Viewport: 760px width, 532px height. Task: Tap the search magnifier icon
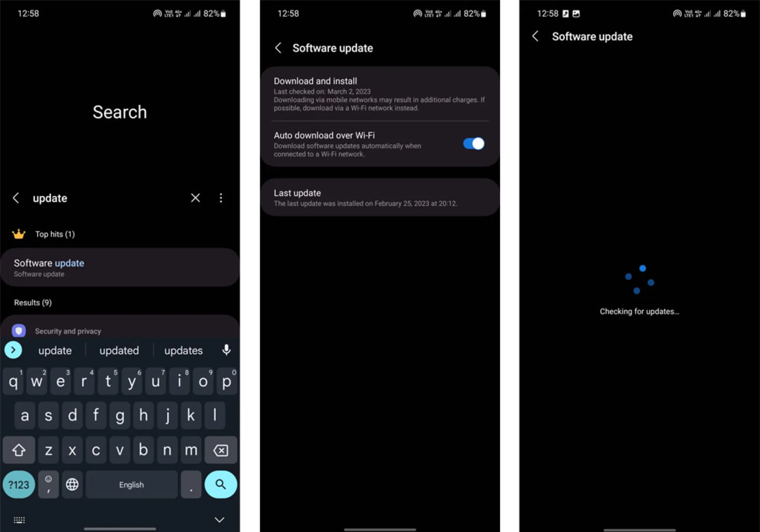(x=220, y=484)
